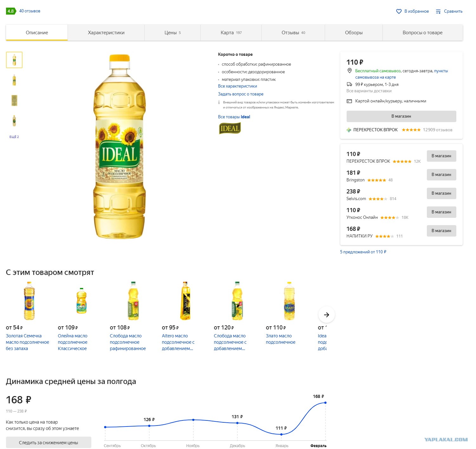Click Следить за снижением цены button
Viewport: 476px width, 449px height.
pyautogui.click(x=49, y=443)
